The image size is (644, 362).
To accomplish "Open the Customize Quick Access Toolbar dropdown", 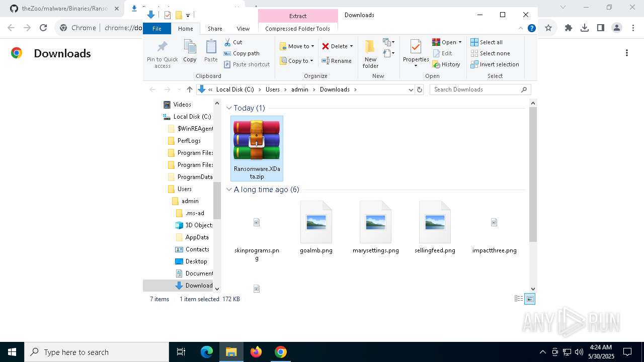I will click(188, 16).
